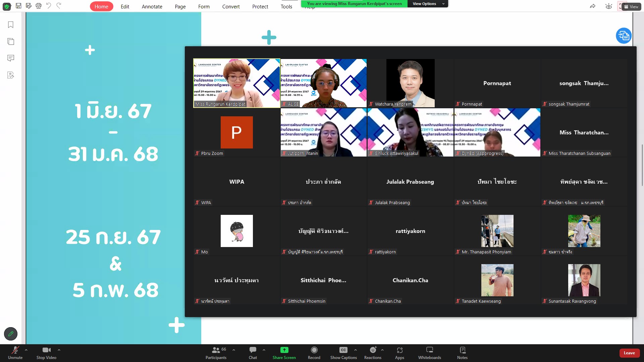Click the red Leave button

[x=629, y=353]
